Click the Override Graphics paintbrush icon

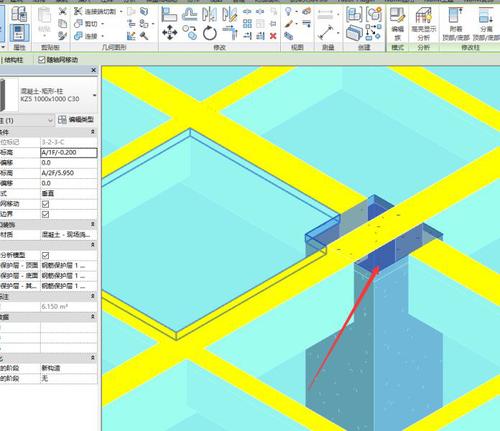tap(289, 24)
